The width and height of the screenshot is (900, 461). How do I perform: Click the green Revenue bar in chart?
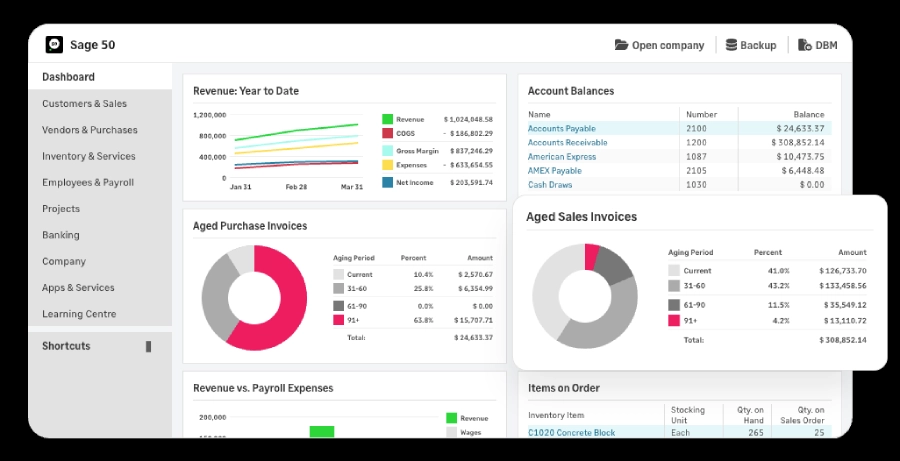click(321, 432)
